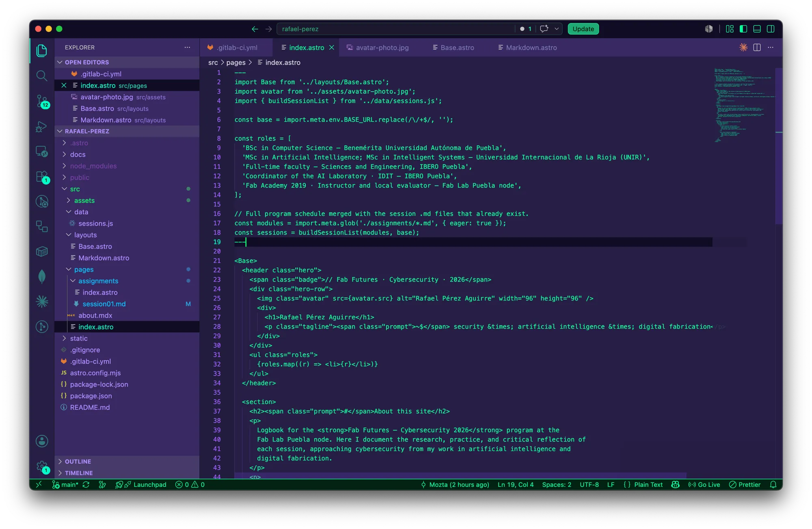Expand the docs folder

pos(127,154)
